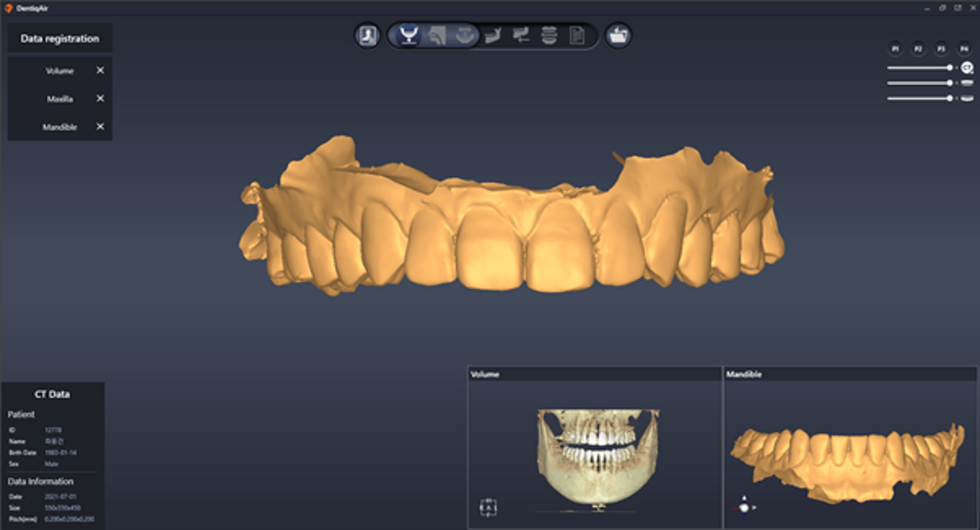This screenshot has width=980, height=530.
Task: Select the data registration step icon
Action: click(x=406, y=36)
